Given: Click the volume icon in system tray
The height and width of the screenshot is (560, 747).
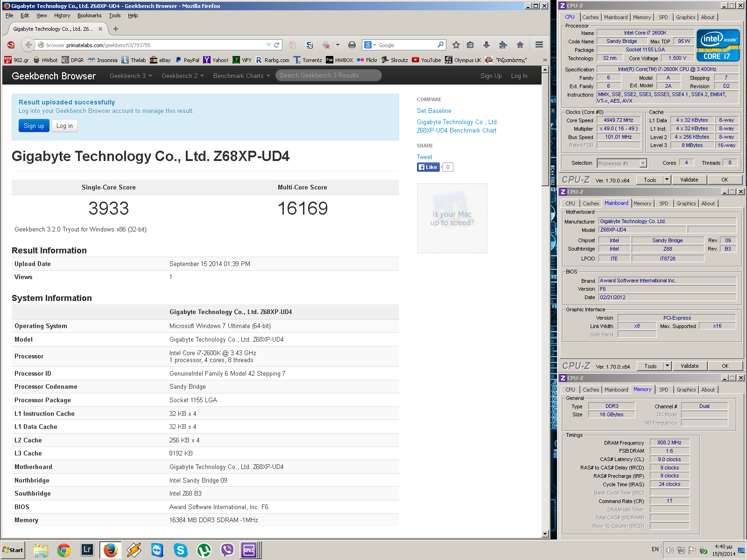Looking at the screenshot, I should (669, 550).
